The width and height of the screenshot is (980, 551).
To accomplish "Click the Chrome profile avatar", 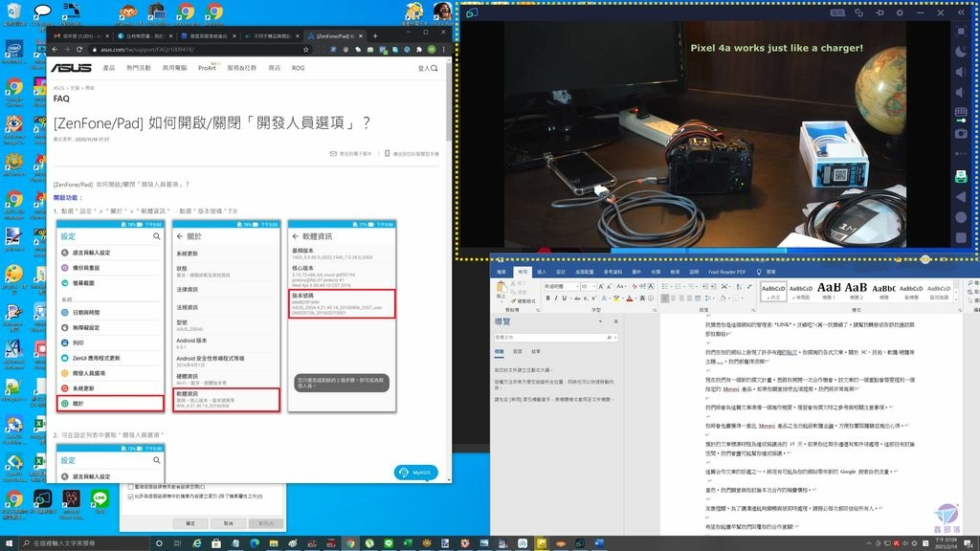I will (432, 50).
